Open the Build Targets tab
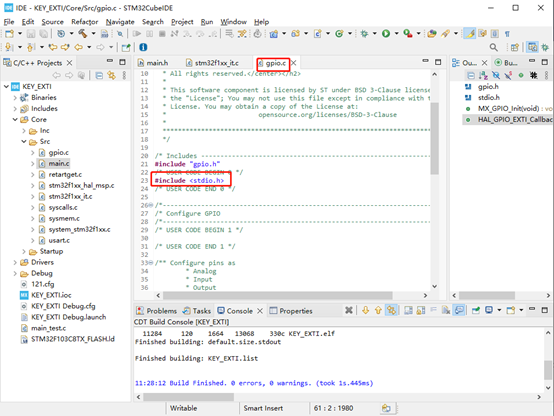Screen dimensions: 554x416 coord(507,63)
